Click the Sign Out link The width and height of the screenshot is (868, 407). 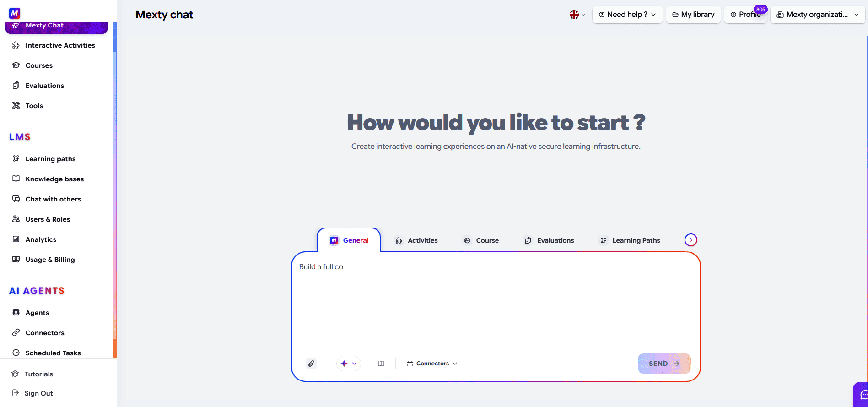(x=38, y=393)
